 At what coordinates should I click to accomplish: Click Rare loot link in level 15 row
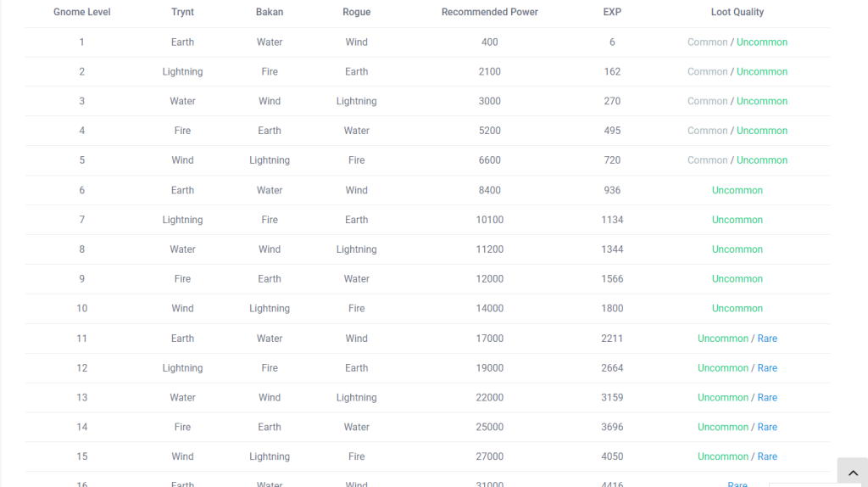[766, 456]
